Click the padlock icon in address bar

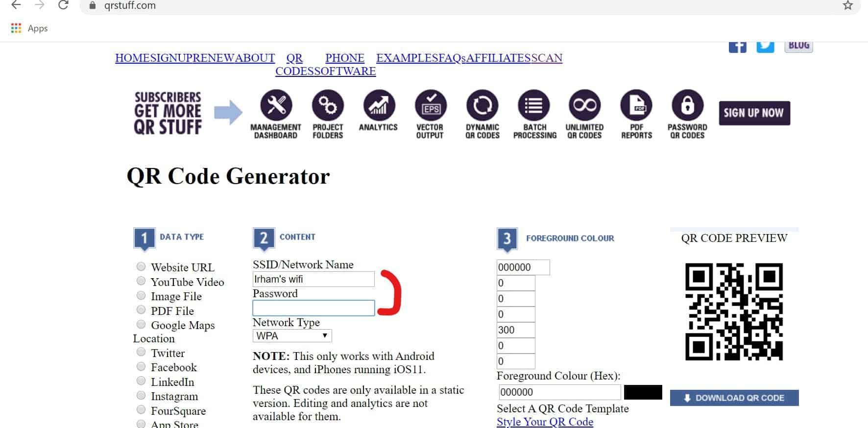93,6
